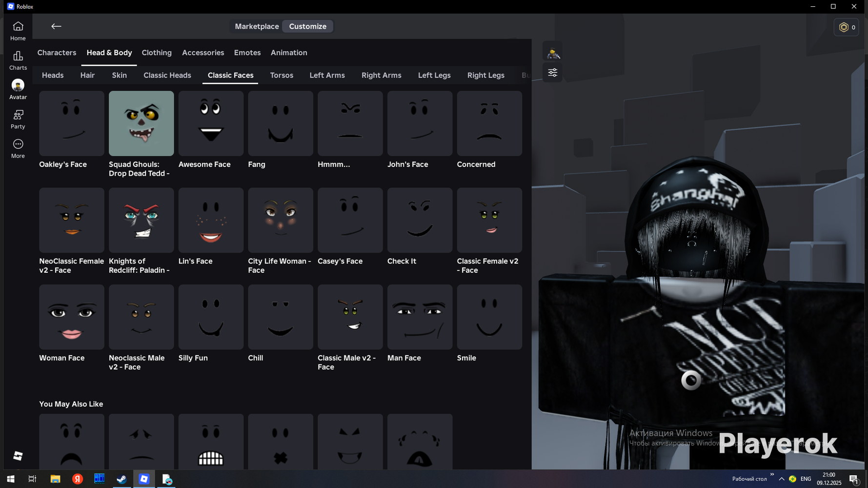Viewport: 868px width, 488px height.
Task: Open the Animation category tab
Action: click(x=289, y=53)
